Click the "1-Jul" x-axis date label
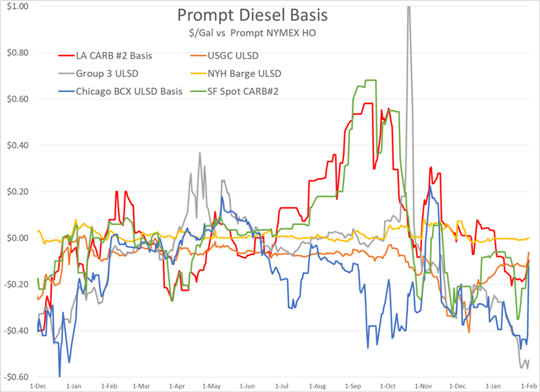Screen dimensions: 540x392 coord(282,386)
